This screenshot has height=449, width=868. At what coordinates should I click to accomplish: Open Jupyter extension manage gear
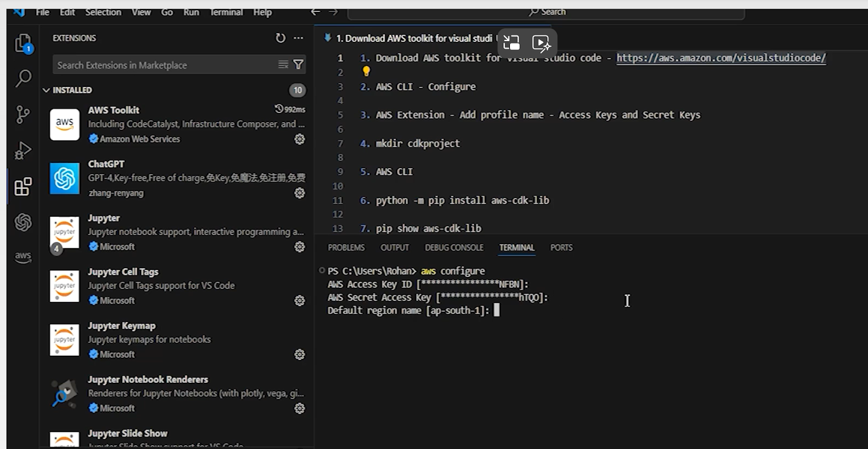299,247
